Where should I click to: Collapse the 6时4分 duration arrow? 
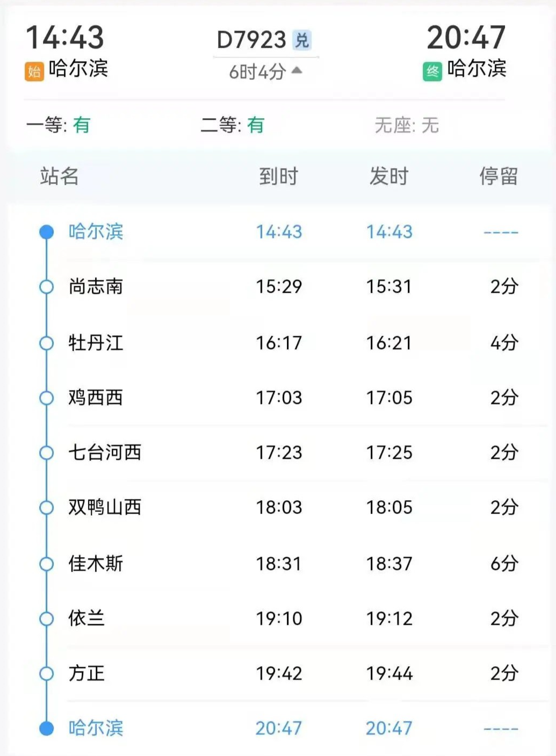(x=297, y=70)
